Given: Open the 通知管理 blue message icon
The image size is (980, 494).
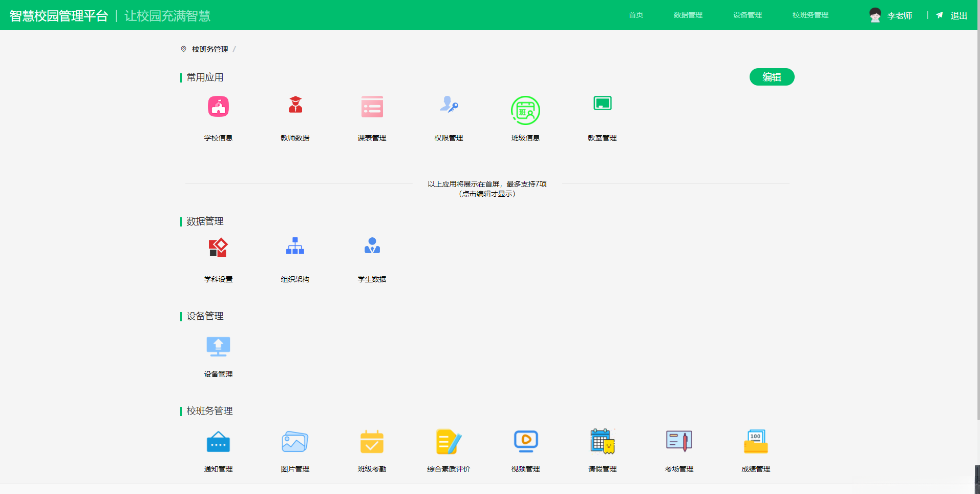Looking at the screenshot, I should tap(218, 442).
